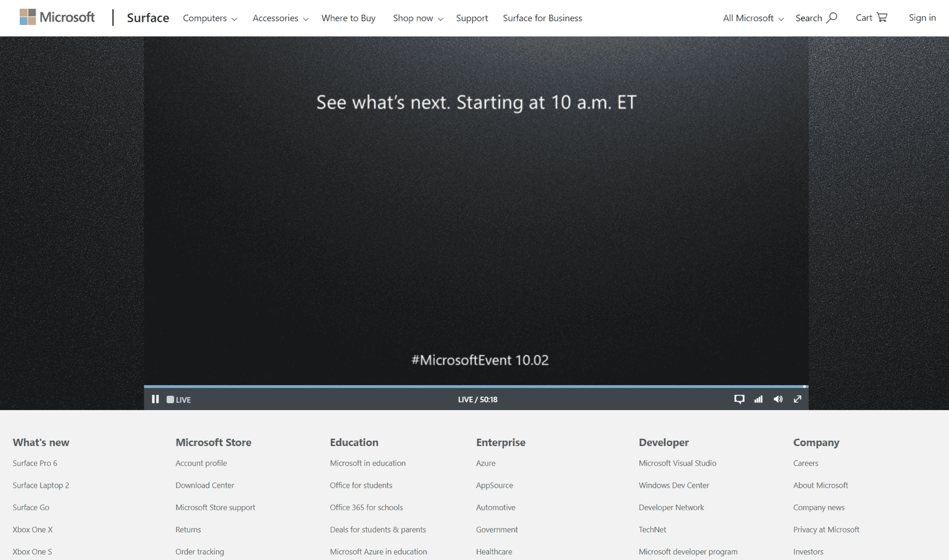Open Deals for students & parents
This screenshot has height=560, width=949.
click(x=377, y=530)
